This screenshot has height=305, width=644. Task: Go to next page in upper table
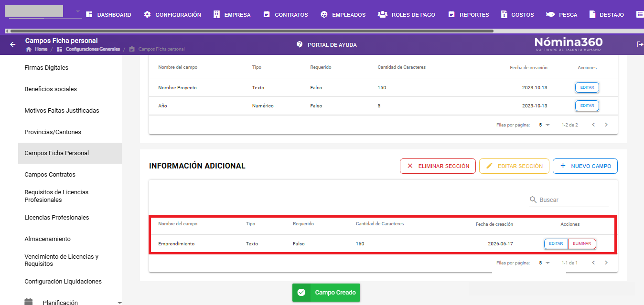coord(606,125)
